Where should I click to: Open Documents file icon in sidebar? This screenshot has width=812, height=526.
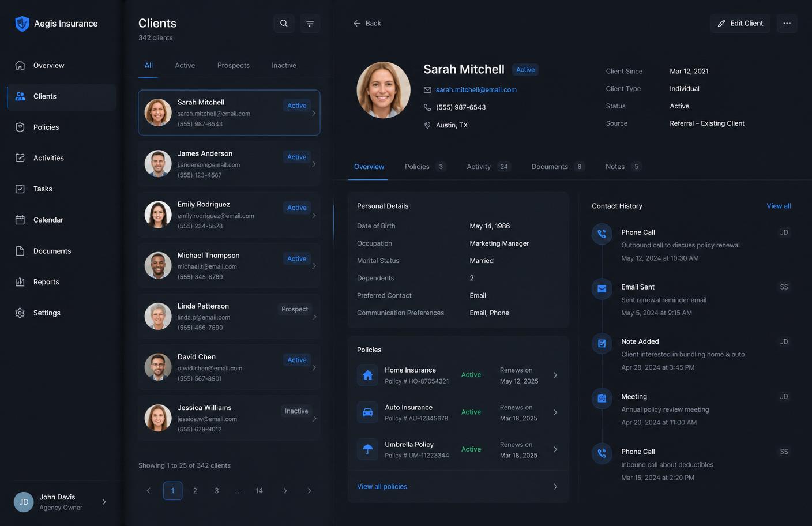point(20,251)
